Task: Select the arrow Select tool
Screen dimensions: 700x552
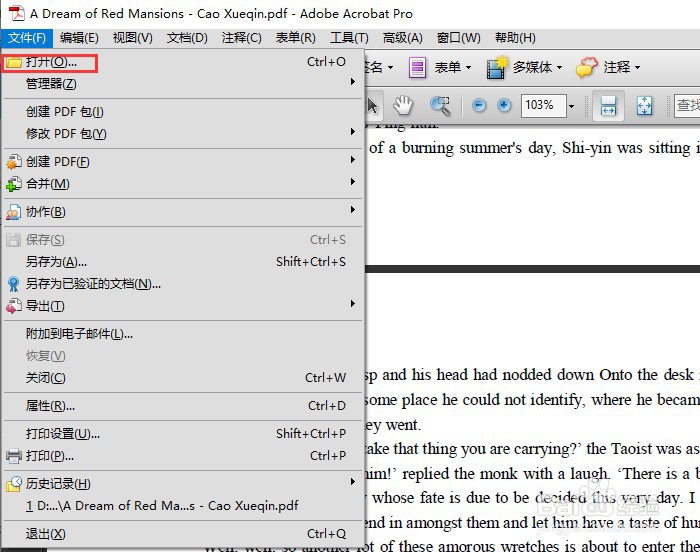Action: point(373,105)
